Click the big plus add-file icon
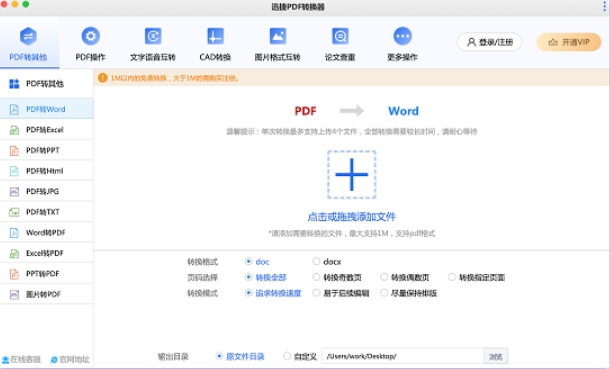Screen dimensions: 610x369 (352, 175)
